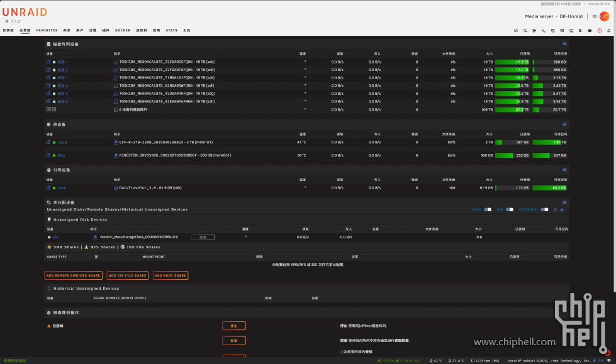The image size is (616, 364).
Task: Open the terminal prompt icon
Action: [x=543, y=30]
